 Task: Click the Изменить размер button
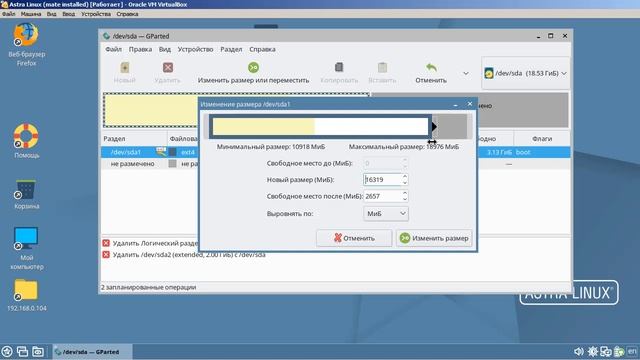pos(434,238)
